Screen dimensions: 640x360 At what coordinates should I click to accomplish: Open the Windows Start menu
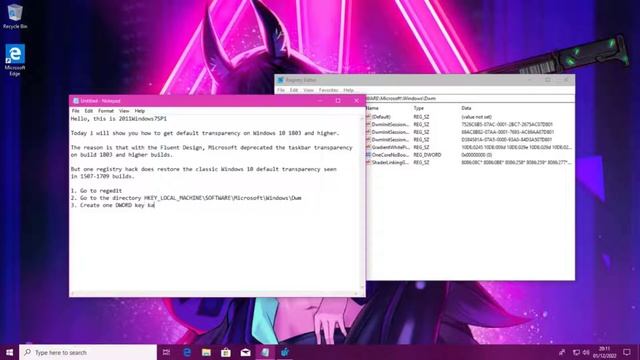point(9,352)
